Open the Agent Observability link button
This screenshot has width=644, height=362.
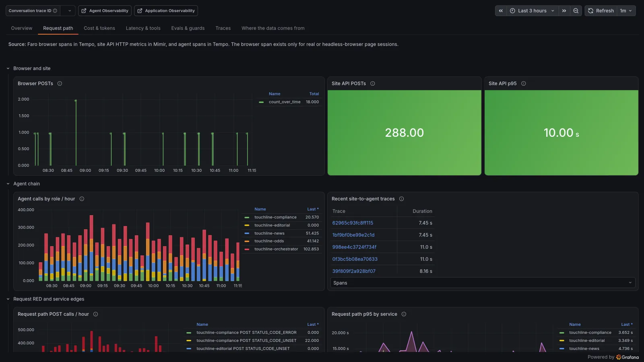105,11
